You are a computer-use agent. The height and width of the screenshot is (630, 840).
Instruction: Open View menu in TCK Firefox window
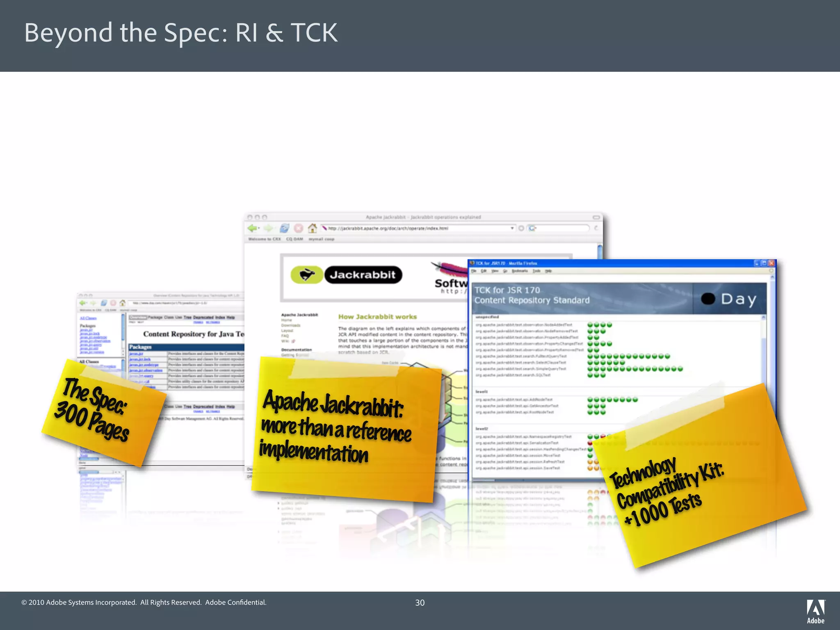(x=494, y=271)
